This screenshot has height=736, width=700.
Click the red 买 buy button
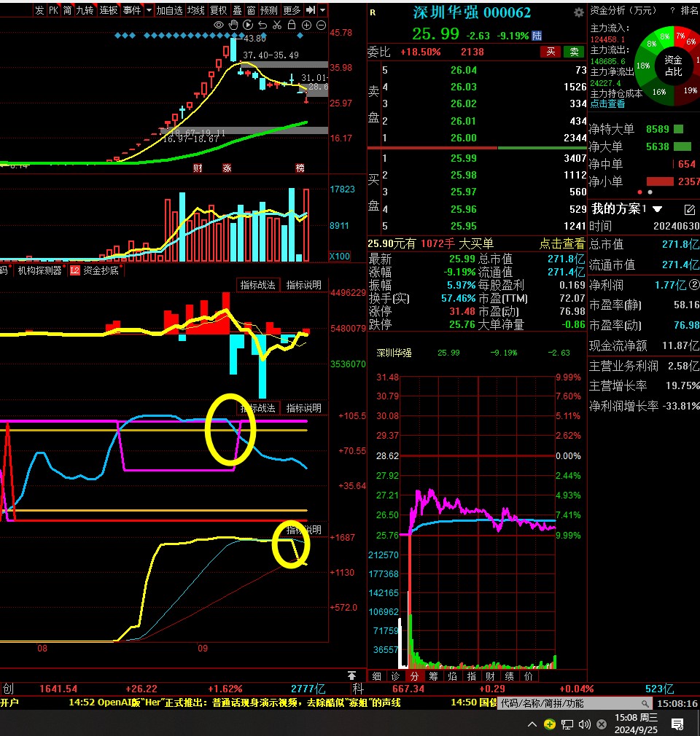[x=551, y=52]
